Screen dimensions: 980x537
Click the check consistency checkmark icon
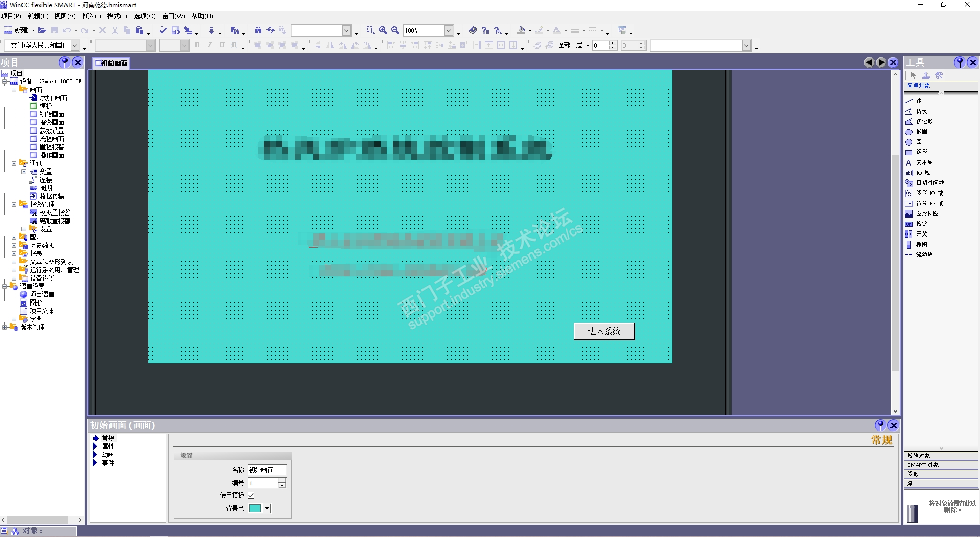tap(163, 30)
